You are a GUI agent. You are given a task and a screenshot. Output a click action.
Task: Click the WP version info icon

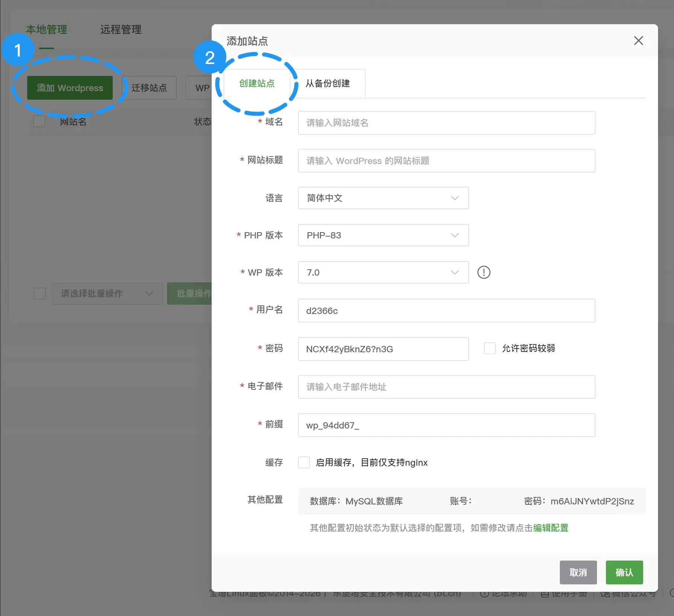tap(484, 272)
